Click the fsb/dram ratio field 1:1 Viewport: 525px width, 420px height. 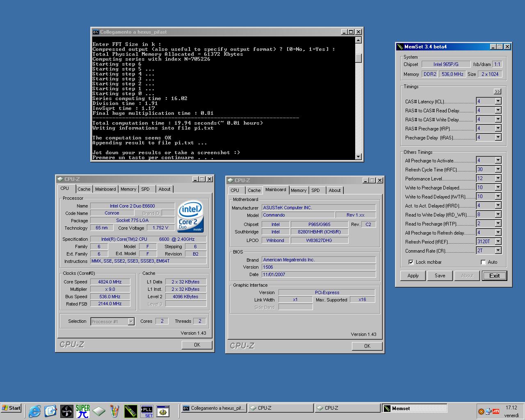click(x=497, y=64)
